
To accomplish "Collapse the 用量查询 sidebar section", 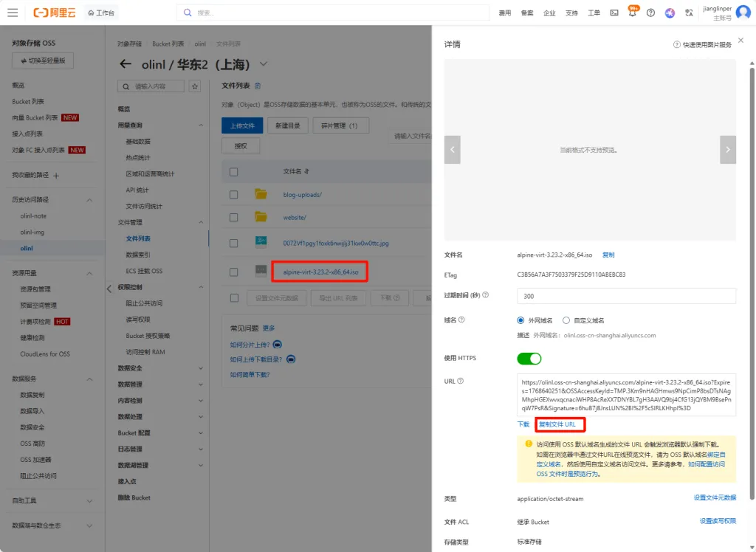I will 202,125.
